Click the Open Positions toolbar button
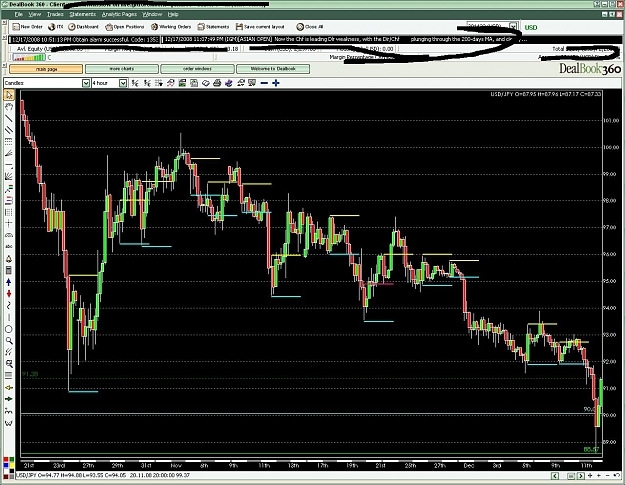625x485 pixels. [x=125, y=27]
